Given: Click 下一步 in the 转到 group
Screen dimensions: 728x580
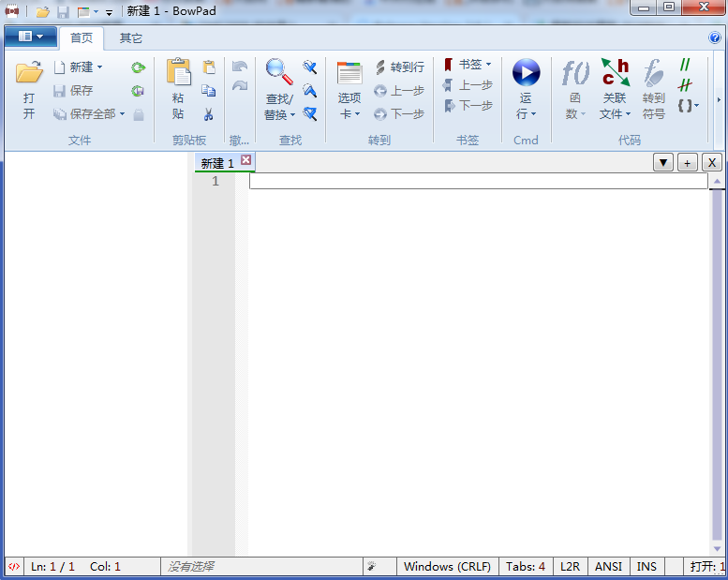Looking at the screenshot, I should pyautogui.click(x=399, y=113).
